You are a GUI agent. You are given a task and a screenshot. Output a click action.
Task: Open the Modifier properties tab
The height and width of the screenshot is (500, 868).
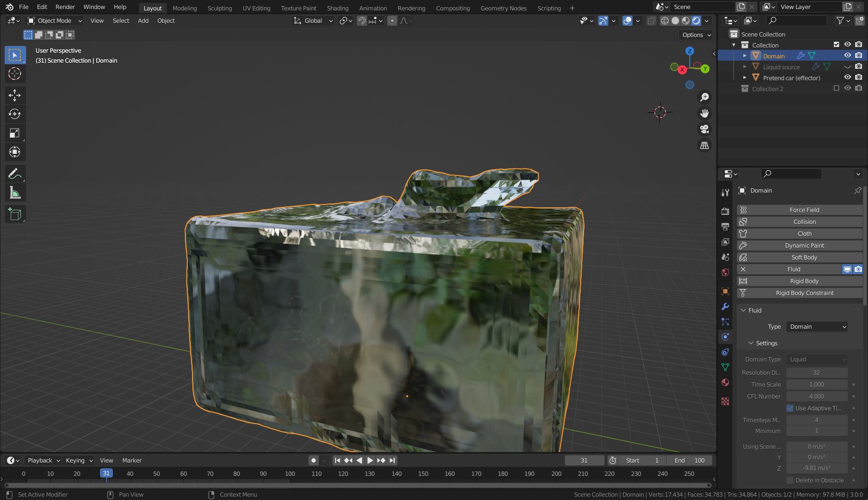(725, 307)
